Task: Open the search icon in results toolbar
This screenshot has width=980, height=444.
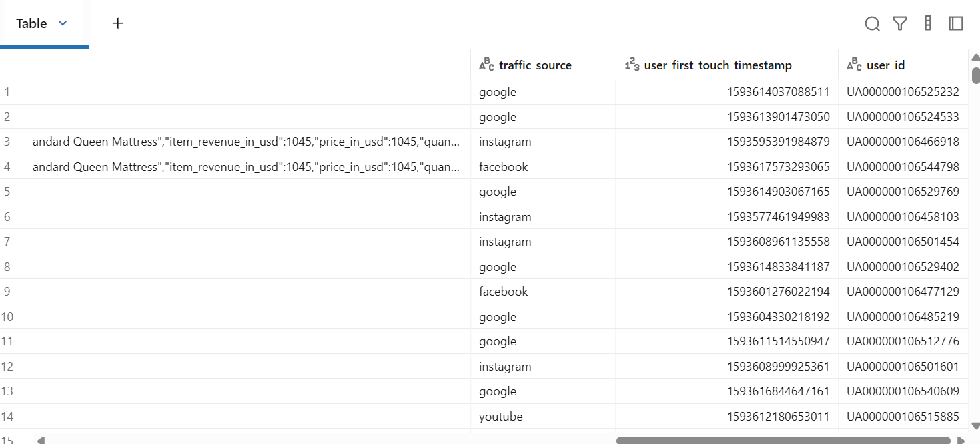Action: click(872, 24)
